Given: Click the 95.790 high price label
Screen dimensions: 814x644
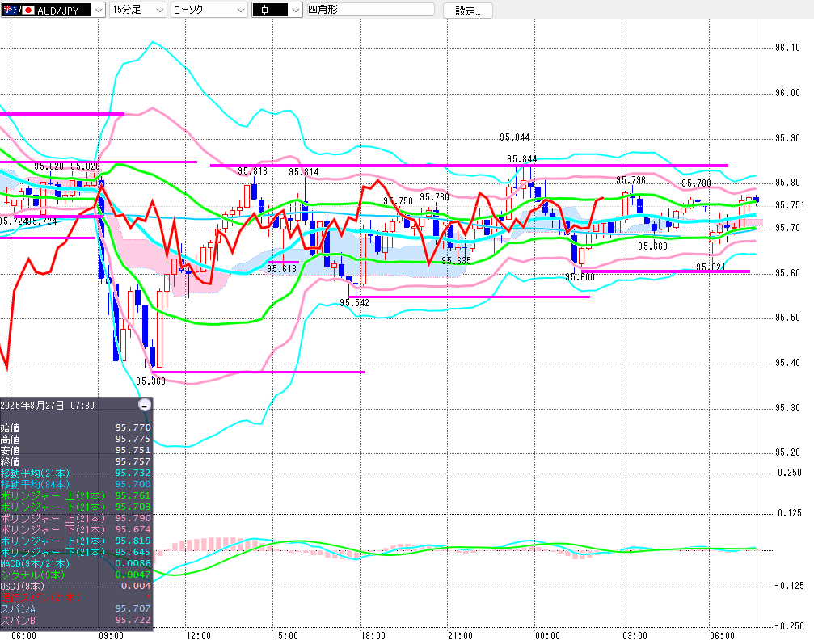Looking at the screenshot, I should point(696,183).
